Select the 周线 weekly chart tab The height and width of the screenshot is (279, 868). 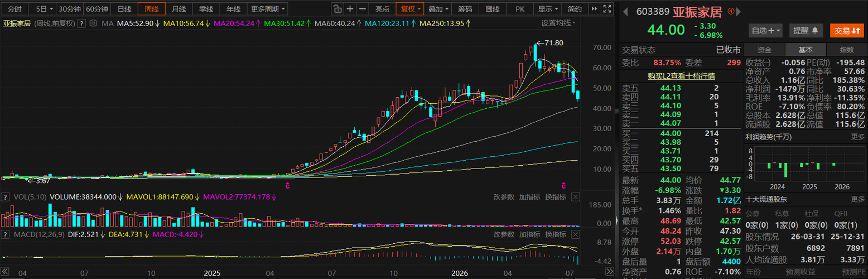point(152,9)
